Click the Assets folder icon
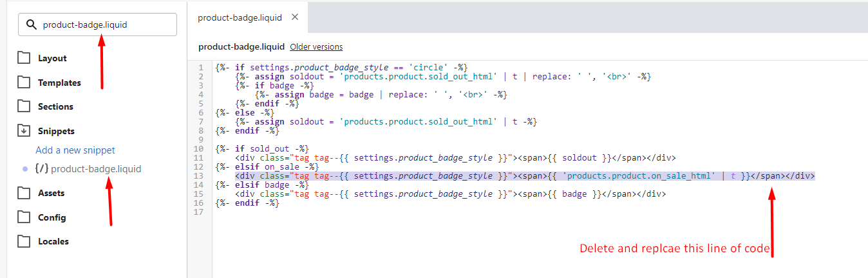Image resolution: width=868 pixels, height=278 pixels. point(24,192)
